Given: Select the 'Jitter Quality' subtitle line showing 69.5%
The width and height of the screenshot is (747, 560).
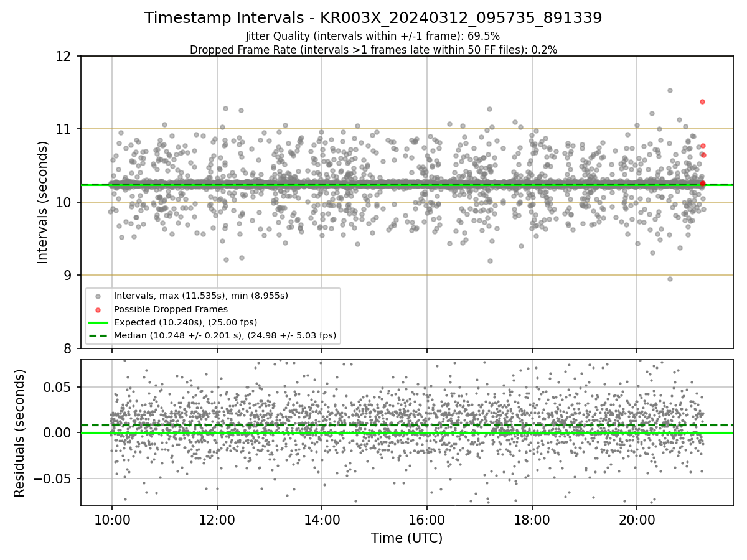Looking at the screenshot, I should (374, 37).
